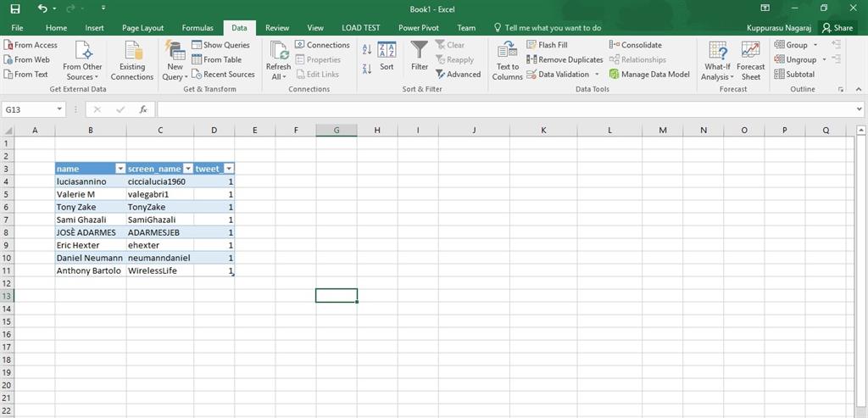Open Consolidate tool

click(x=635, y=45)
